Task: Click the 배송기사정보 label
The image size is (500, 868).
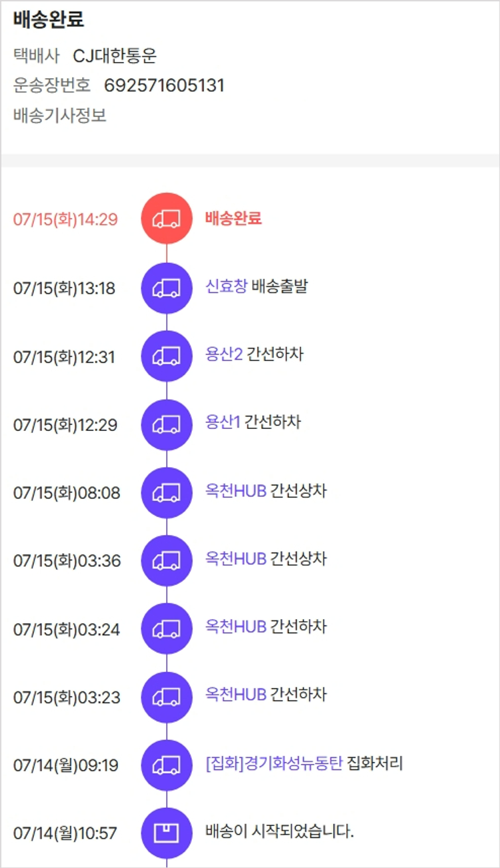Action: click(60, 115)
